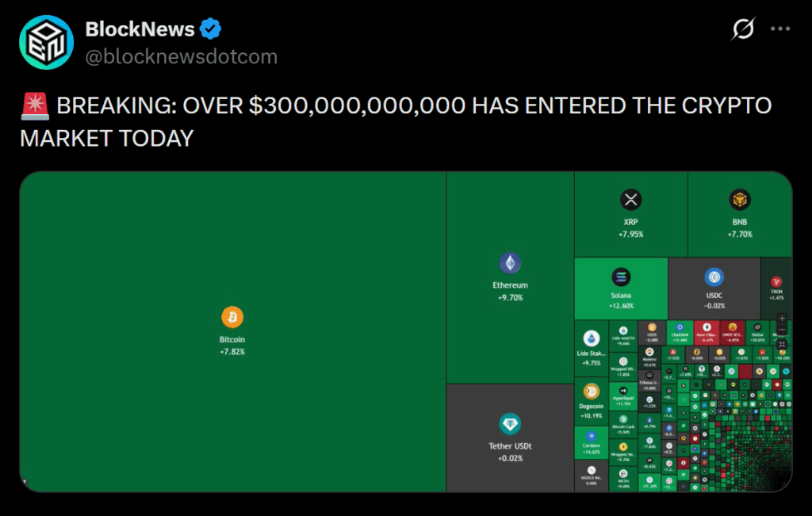This screenshot has width=812, height=516.
Task: Click the red TRON logo icon
Action: [x=776, y=282]
